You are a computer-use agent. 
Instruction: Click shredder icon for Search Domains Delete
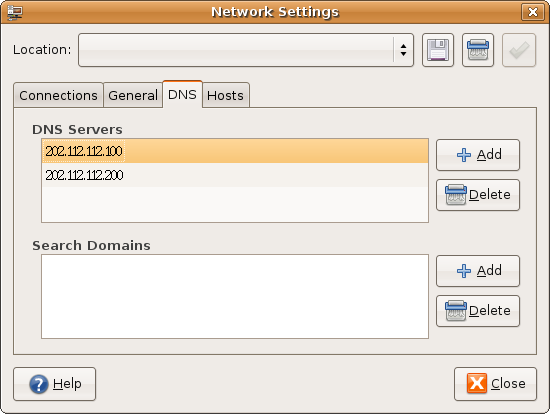click(x=456, y=310)
